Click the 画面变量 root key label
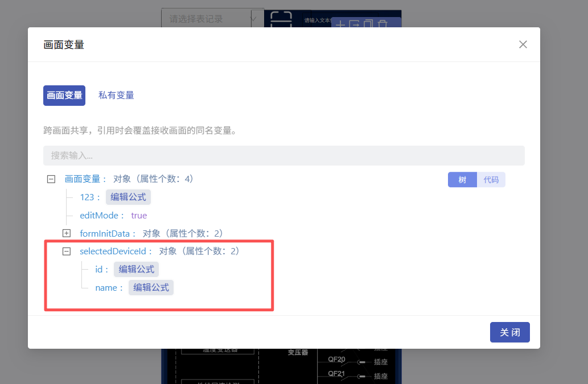Screen dimensions: 588x384 point(83,179)
